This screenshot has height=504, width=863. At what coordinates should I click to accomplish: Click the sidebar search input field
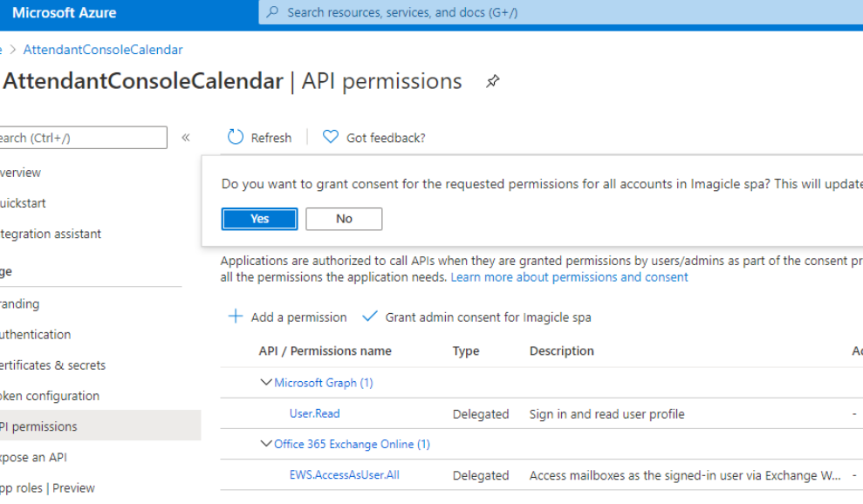83,138
